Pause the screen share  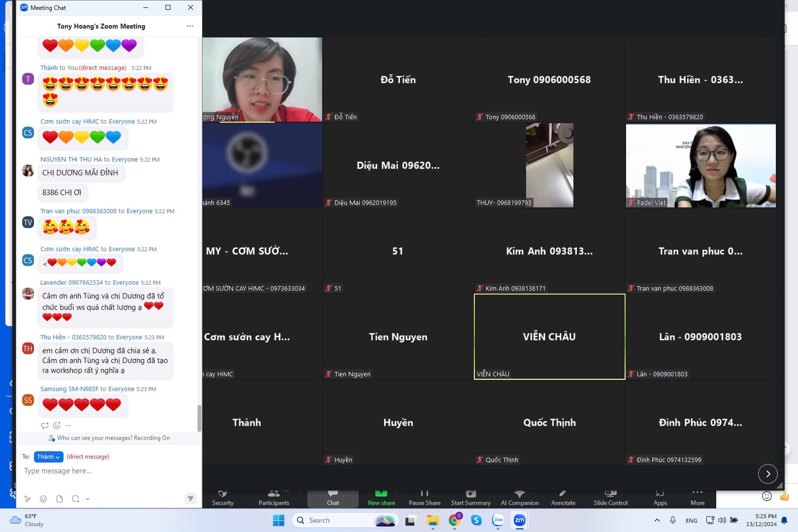click(424, 498)
